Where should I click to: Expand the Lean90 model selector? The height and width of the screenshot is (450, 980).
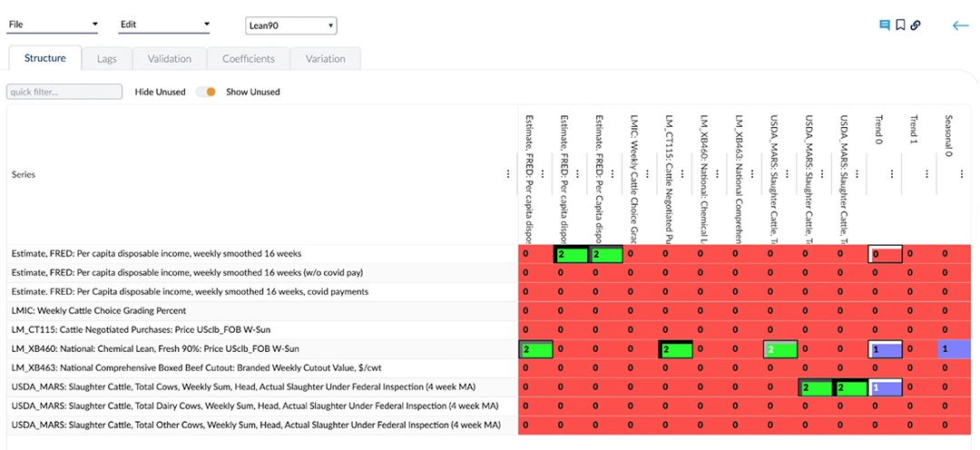(290, 25)
